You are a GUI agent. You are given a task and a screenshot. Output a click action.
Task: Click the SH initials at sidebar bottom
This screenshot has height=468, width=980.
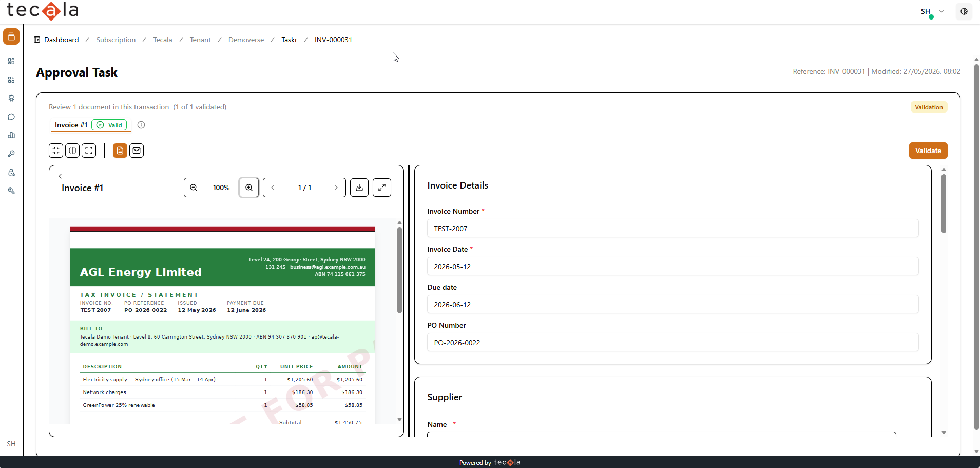coord(11,444)
